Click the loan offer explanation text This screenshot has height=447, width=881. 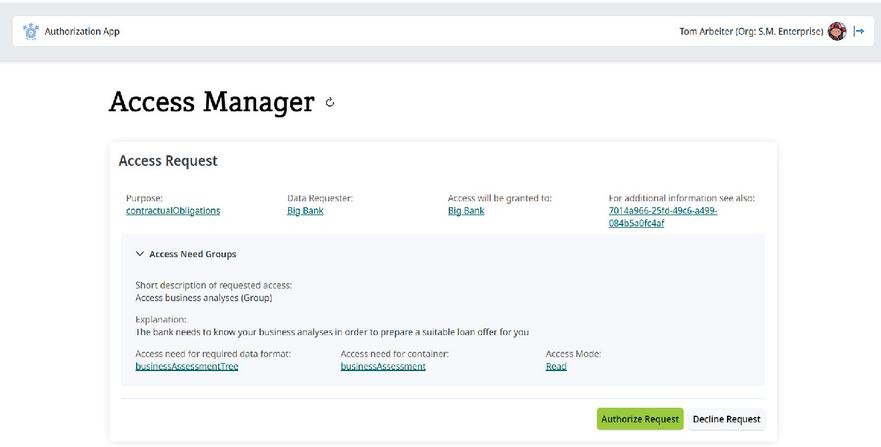[x=332, y=332]
